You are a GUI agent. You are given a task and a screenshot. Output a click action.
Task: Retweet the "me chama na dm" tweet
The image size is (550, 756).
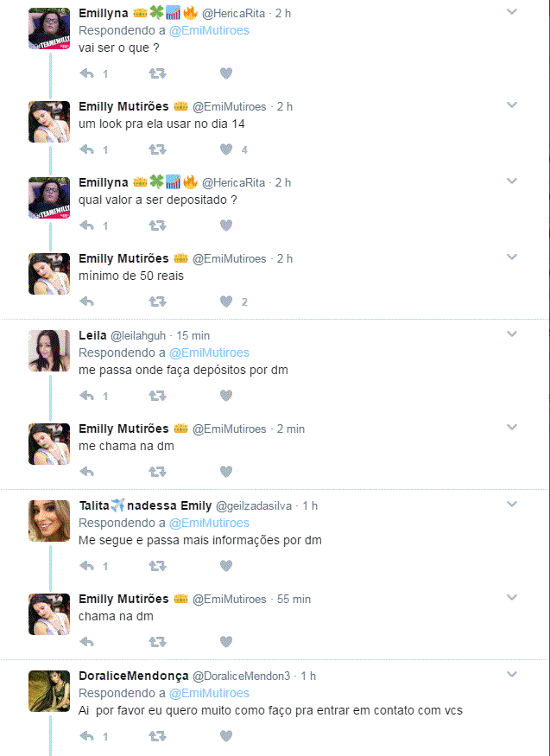point(157,472)
